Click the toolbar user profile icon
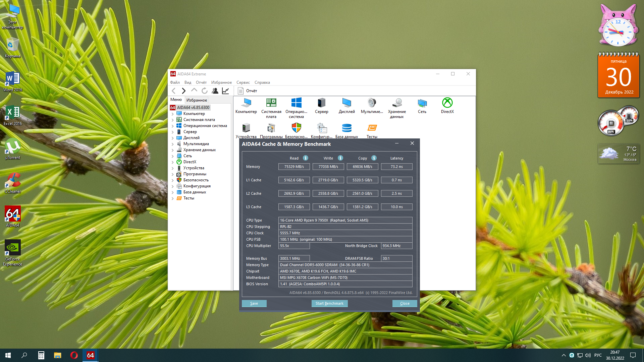This screenshot has height=362, width=644. tap(215, 91)
